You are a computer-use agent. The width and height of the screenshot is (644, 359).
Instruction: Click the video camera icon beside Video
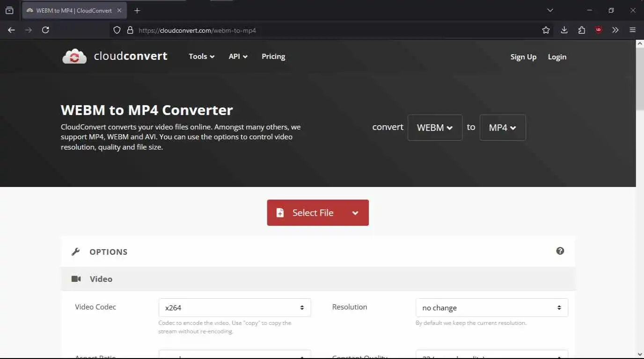76,279
